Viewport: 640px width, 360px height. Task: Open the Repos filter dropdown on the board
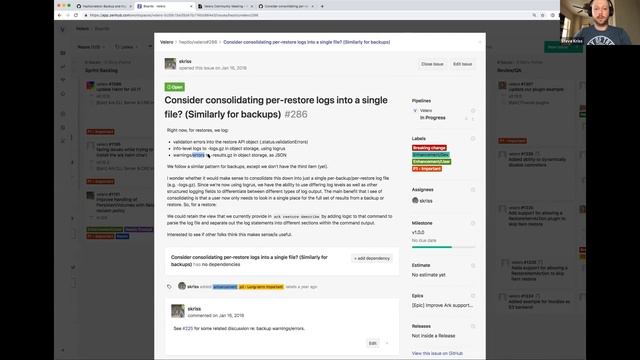(91, 47)
